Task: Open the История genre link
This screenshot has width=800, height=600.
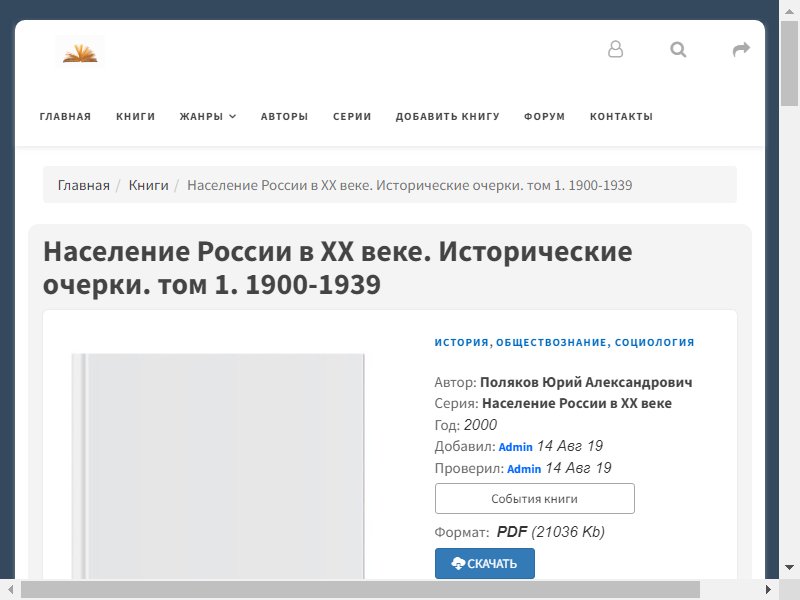Action: tap(461, 342)
